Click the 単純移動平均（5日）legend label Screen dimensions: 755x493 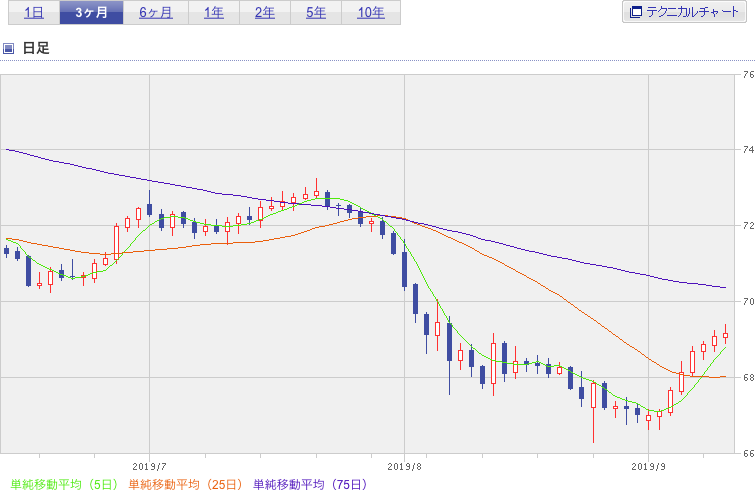tap(64, 484)
